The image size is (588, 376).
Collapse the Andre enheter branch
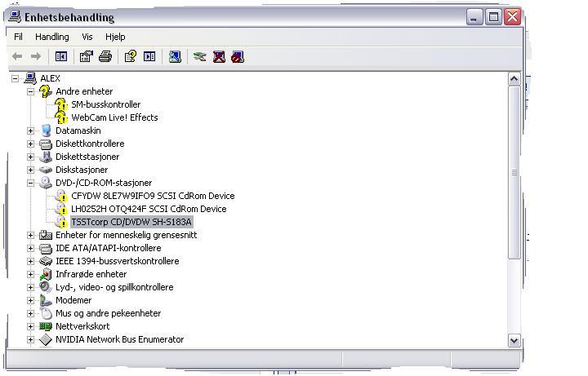[30, 91]
